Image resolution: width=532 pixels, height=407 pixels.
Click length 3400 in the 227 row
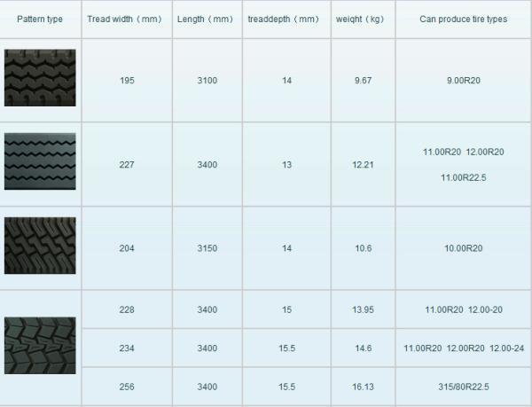207,165
